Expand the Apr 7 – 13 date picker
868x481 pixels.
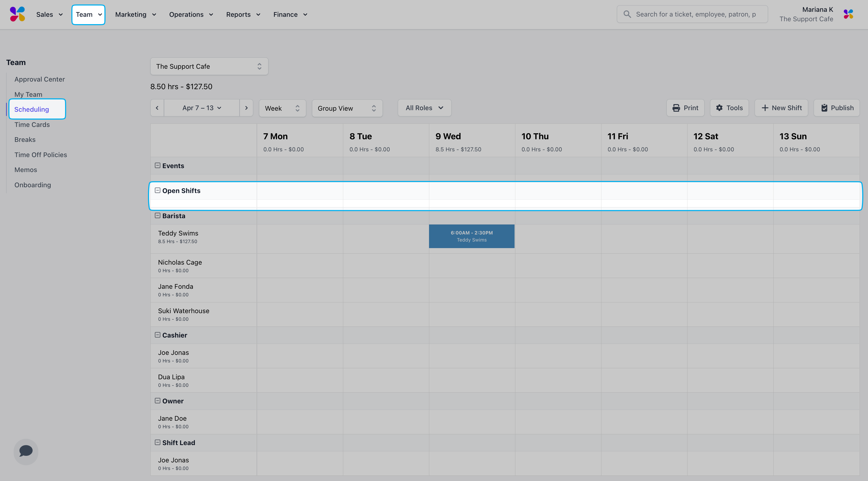coord(202,108)
